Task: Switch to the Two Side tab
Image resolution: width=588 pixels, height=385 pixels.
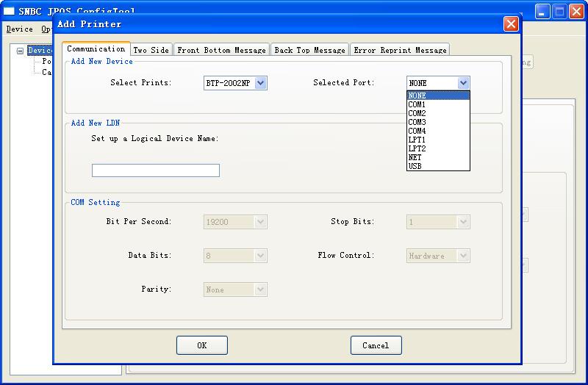Action: pos(151,50)
